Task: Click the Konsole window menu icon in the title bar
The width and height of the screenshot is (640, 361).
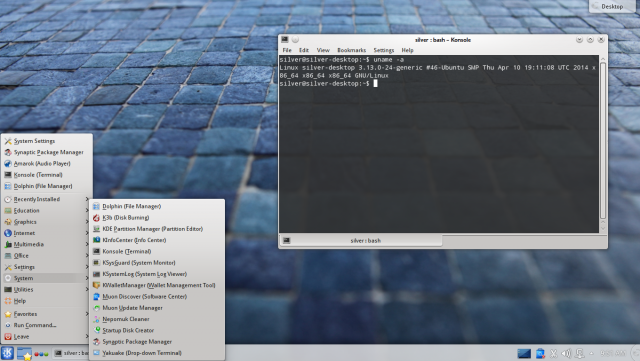Action: [x=284, y=40]
